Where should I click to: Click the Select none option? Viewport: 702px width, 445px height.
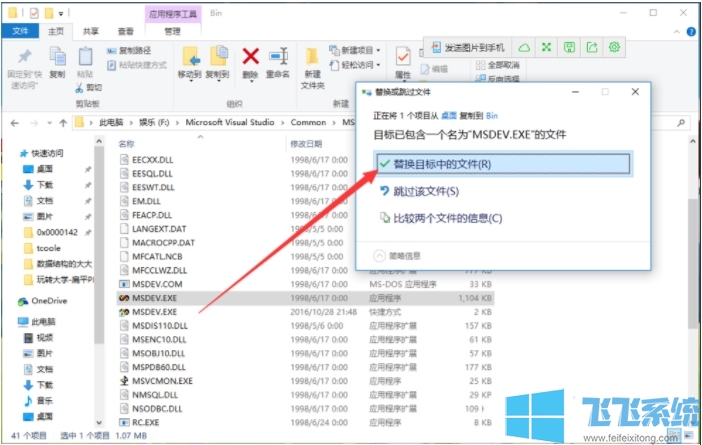498,65
